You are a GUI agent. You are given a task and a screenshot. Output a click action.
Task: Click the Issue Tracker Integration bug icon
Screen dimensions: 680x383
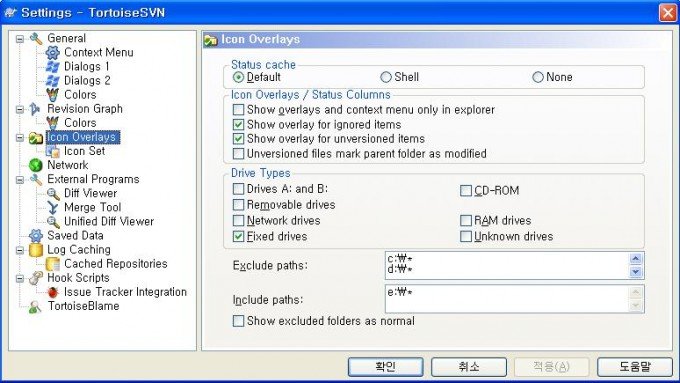[52, 292]
